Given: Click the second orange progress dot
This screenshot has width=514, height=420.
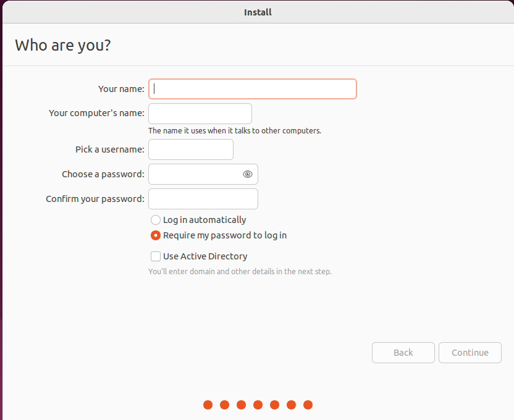Looking at the screenshot, I should (x=225, y=405).
